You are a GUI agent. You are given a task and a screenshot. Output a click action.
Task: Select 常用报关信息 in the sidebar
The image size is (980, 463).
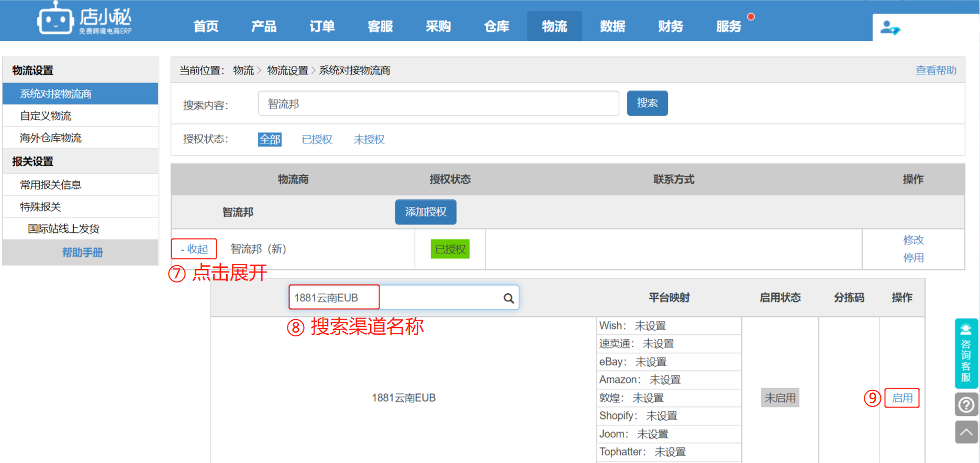[81, 185]
